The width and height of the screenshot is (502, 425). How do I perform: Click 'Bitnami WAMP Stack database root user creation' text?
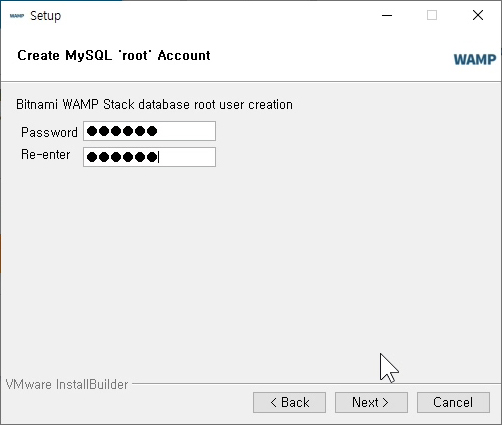tap(154, 105)
